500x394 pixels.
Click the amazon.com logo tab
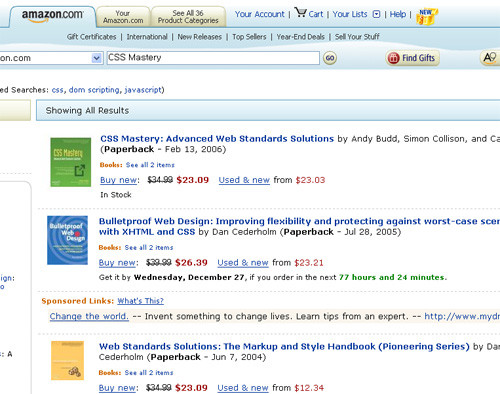(x=52, y=16)
